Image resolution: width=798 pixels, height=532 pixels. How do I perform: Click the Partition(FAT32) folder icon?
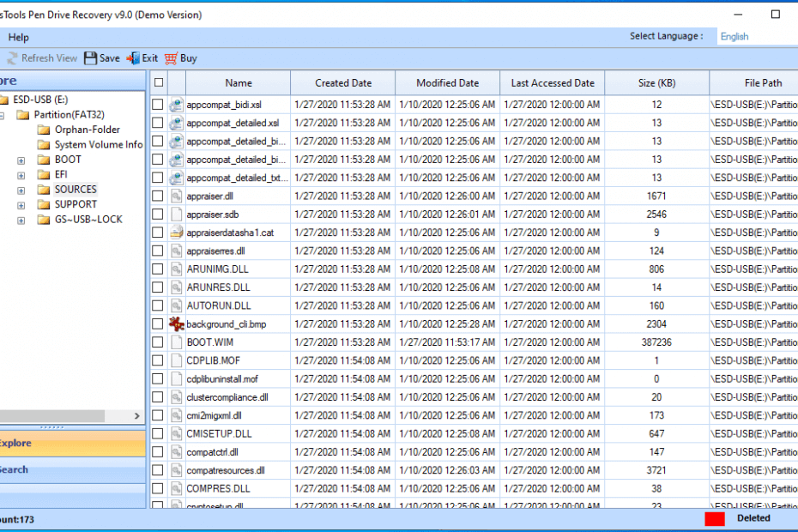click(x=23, y=114)
